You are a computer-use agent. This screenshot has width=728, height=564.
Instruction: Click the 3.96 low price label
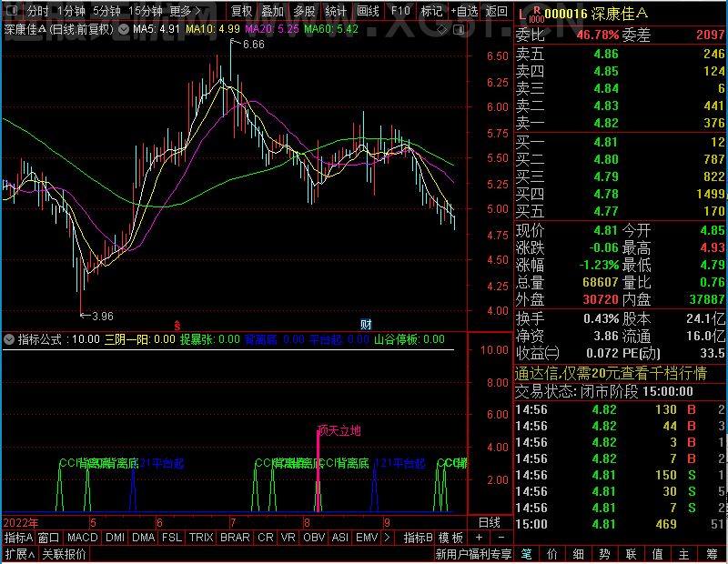click(103, 317)
